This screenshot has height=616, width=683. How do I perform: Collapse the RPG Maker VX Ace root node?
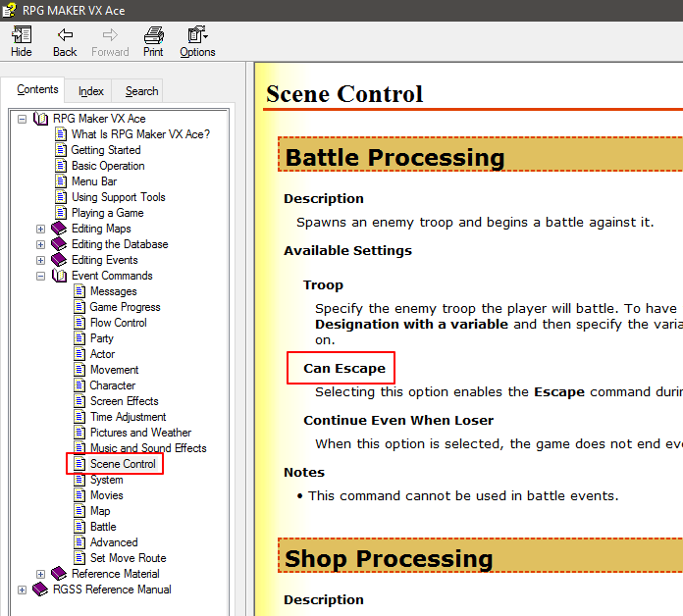(x=22, y=119)
